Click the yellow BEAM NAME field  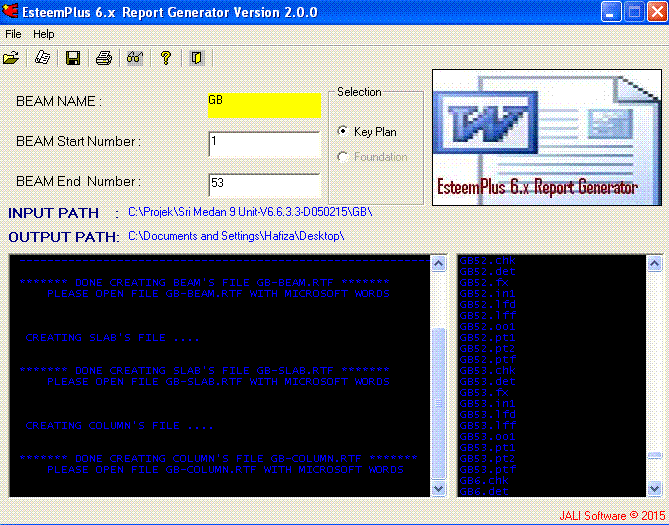click(264, 105)
